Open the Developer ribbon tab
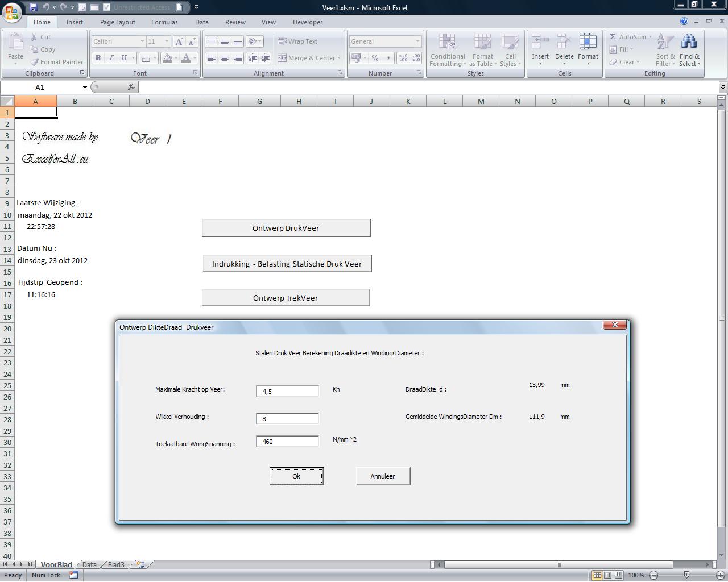Viewport: 728px width, 582px height. click(x=308, y=22)
